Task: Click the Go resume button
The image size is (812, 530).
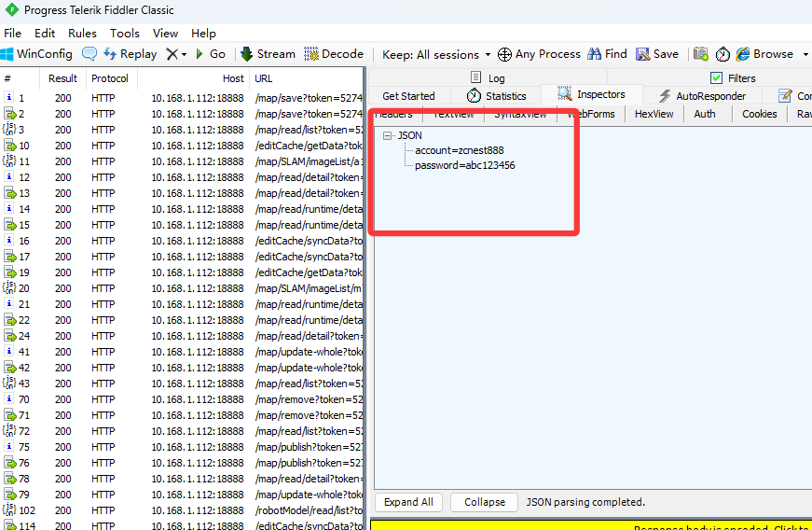Action: pyautogui.click(x=211, y=54)
